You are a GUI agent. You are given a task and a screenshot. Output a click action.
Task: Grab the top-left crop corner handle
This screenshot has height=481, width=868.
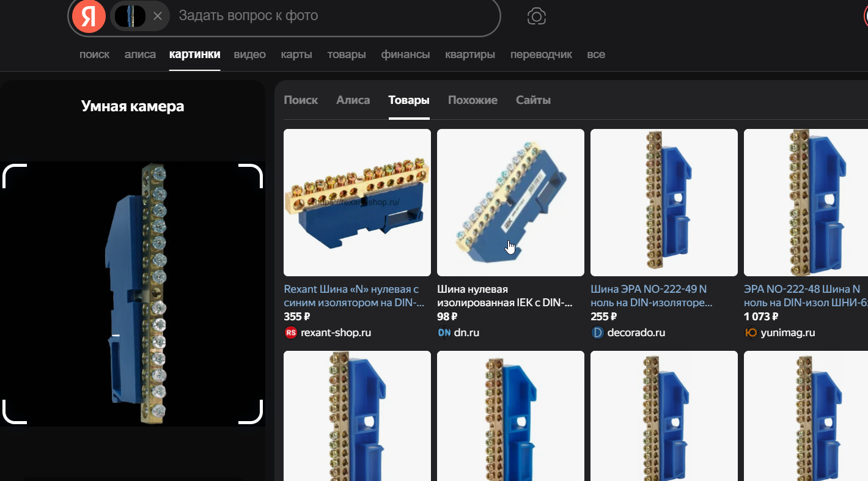(x=15, y=175)
